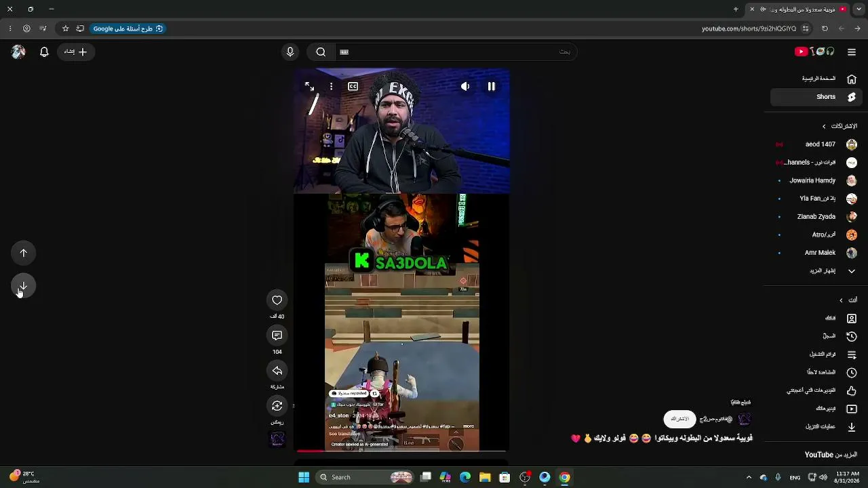Open the Create (إنشاء) menu
This screenshot has height=488, width=868.
click(x=76, y=52)
